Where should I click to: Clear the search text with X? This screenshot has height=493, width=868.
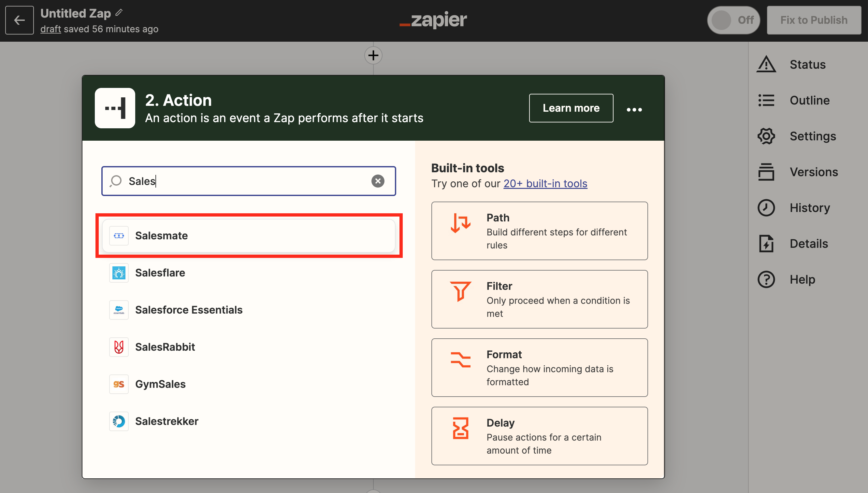tap(378, 181)
